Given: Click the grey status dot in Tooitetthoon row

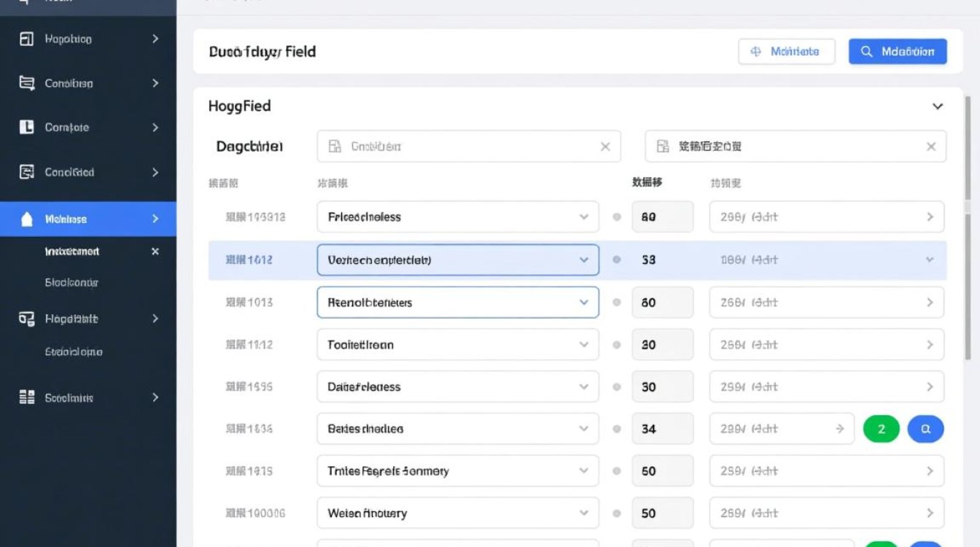Looking at the screenshot, I should pyautogui.click(x=617, y=345).
